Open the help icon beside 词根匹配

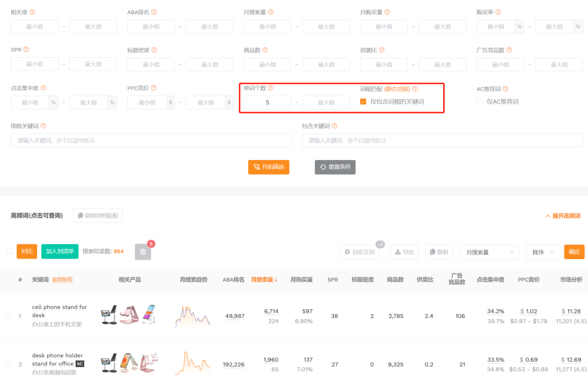415,88
